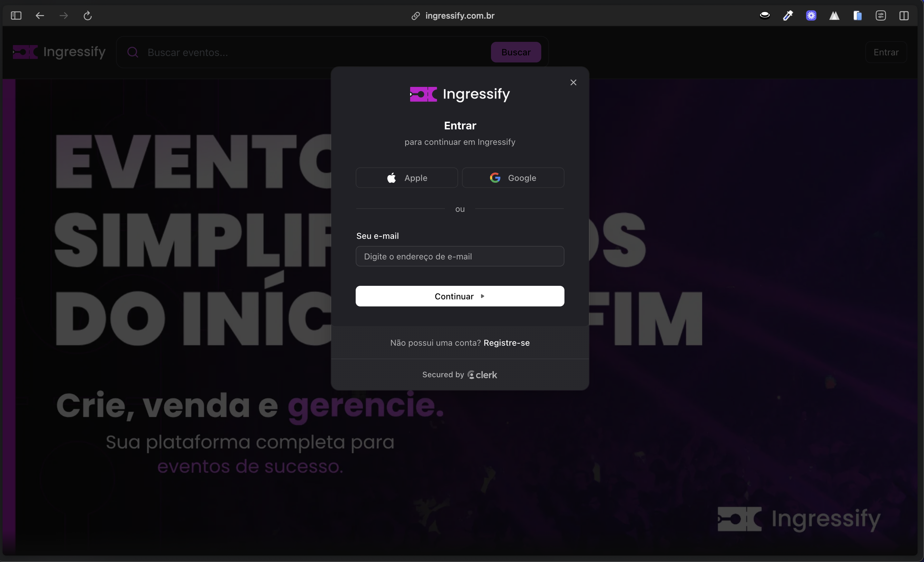Click the Clerk logo link
The image size is (924, 562).
482,375
